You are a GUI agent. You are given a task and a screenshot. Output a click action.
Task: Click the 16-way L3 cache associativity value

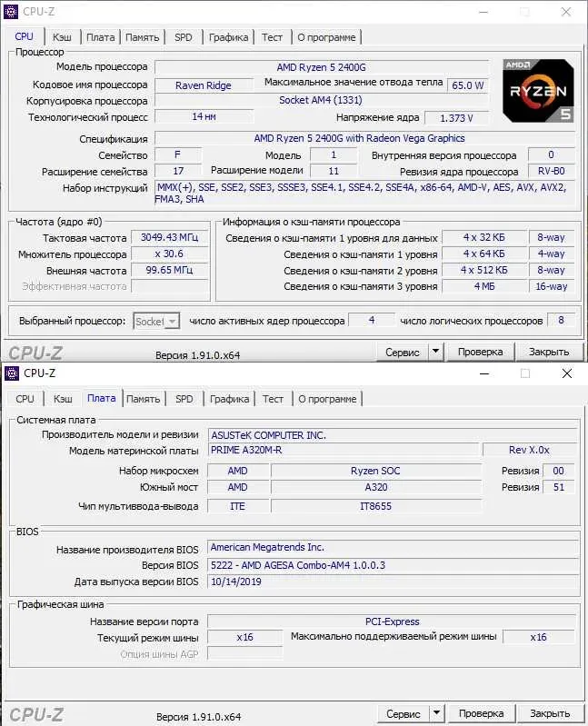click(x=552, y=286)
